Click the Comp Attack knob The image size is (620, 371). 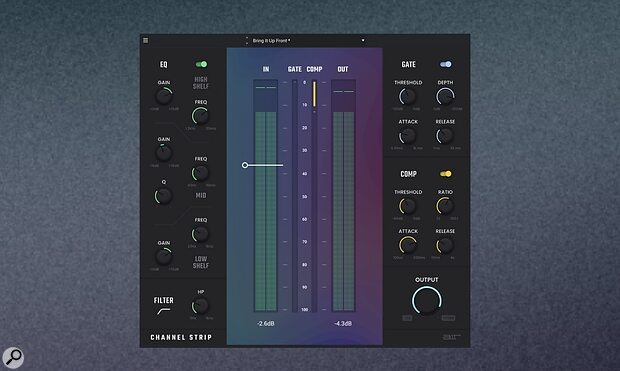408,245
